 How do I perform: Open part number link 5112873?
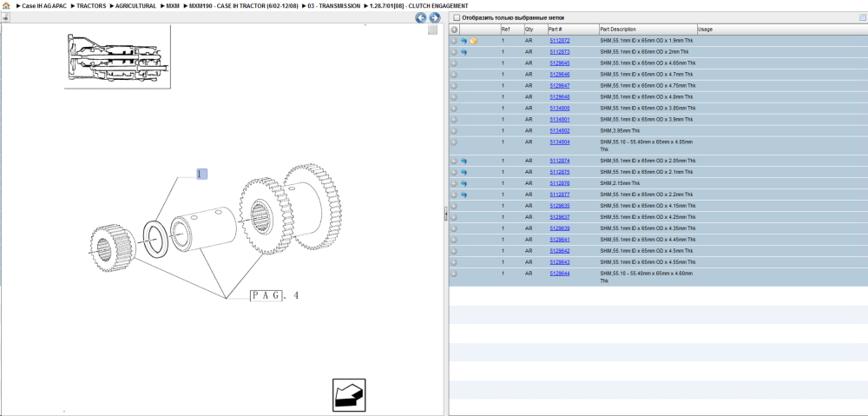[x=560, y=52]
